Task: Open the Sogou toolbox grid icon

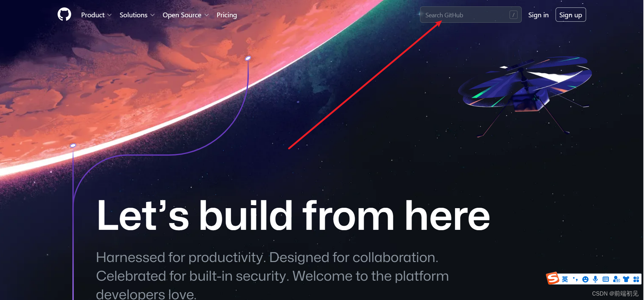Action: (x=636, y=279)
